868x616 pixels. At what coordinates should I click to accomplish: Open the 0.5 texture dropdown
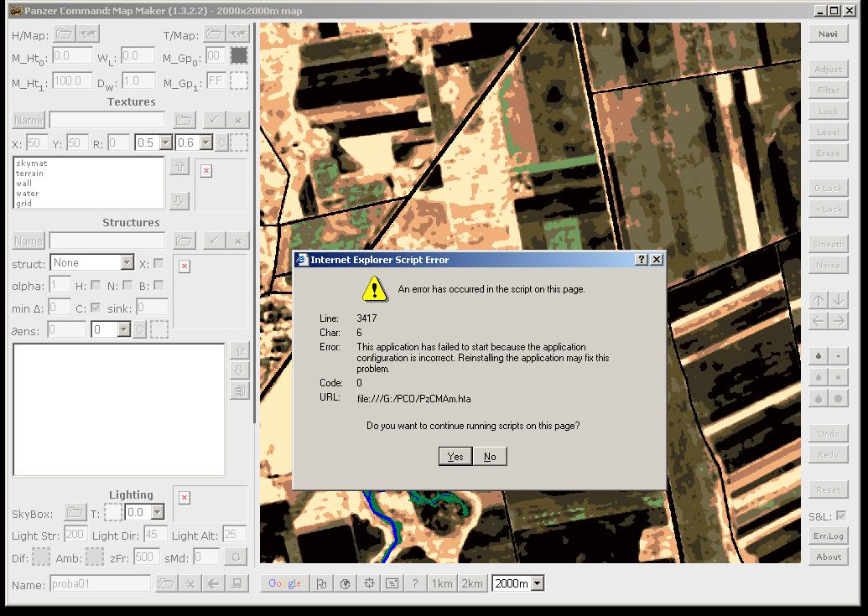[x=165, y=142]
